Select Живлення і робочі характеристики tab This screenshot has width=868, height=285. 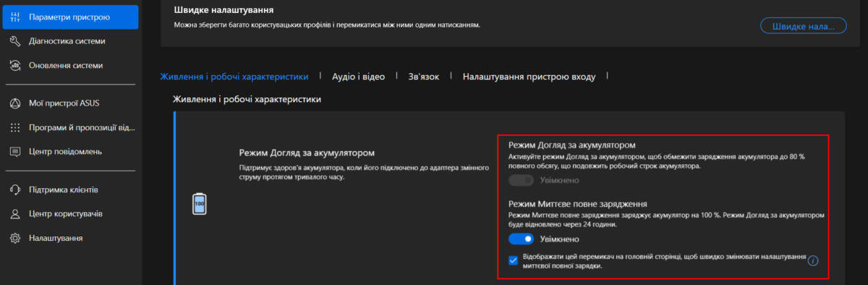234,76
